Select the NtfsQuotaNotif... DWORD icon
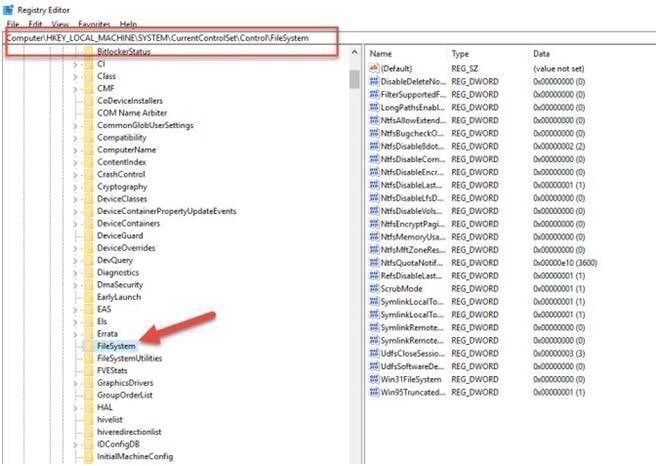The image size is (658, 466). 374,263
